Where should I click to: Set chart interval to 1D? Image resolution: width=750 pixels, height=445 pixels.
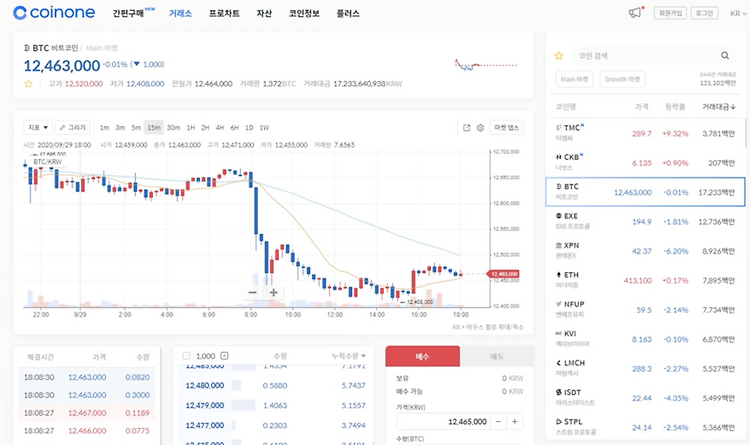tap(249, 128)
